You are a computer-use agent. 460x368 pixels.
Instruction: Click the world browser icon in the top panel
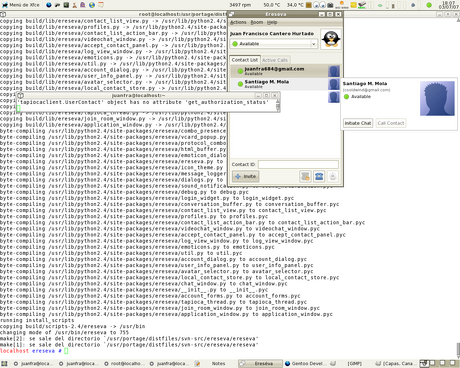coord(92,5)
